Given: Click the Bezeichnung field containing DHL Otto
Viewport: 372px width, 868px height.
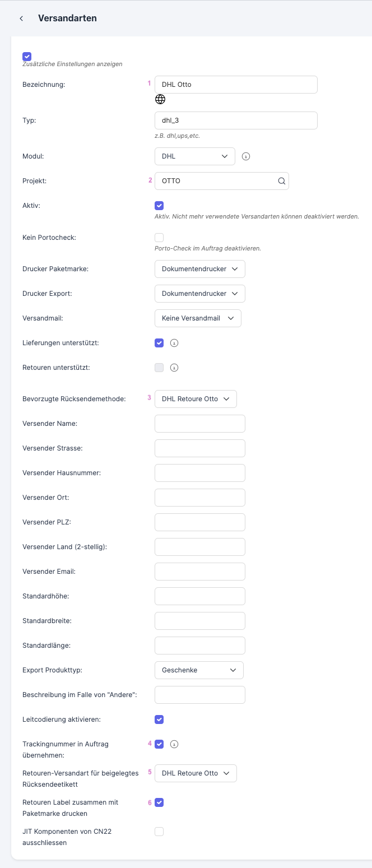Looking at the screenshot, I should point(235,85).
